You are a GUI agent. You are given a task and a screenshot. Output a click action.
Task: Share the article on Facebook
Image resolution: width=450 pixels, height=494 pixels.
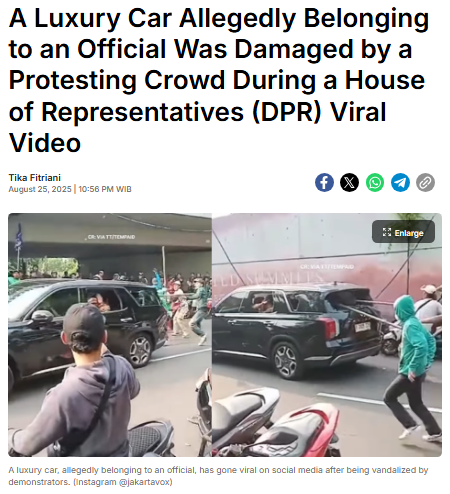click(324, 182)
